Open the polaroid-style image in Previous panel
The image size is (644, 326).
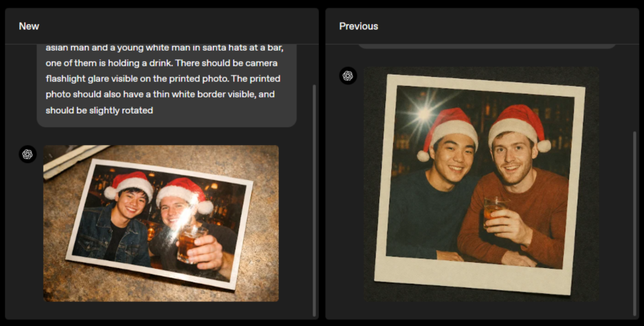(481, 184)
